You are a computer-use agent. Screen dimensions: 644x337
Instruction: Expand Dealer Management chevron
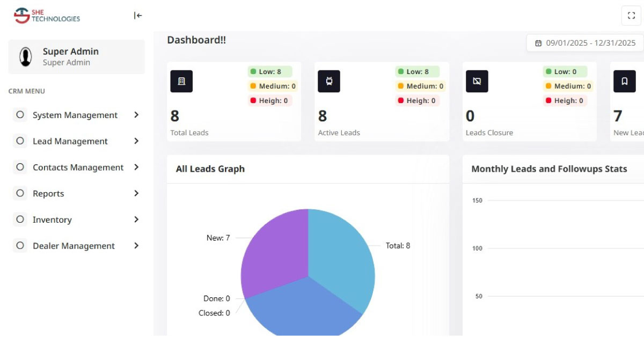136,246
